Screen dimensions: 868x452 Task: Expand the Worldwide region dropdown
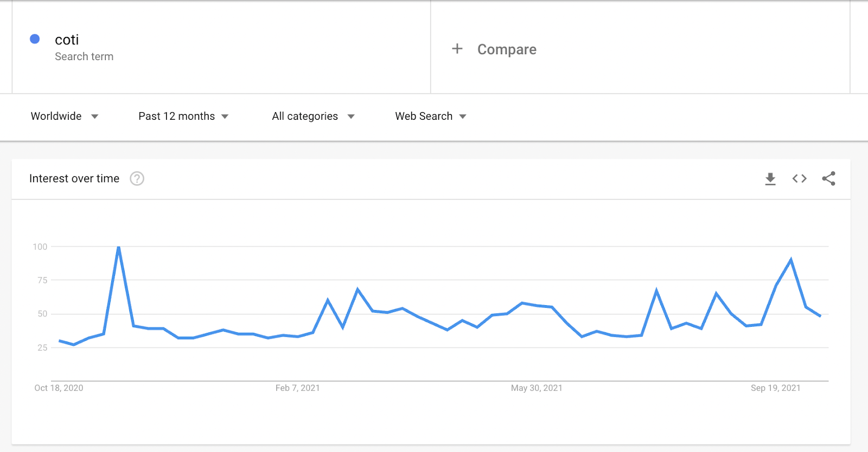[x=65, y=117]
